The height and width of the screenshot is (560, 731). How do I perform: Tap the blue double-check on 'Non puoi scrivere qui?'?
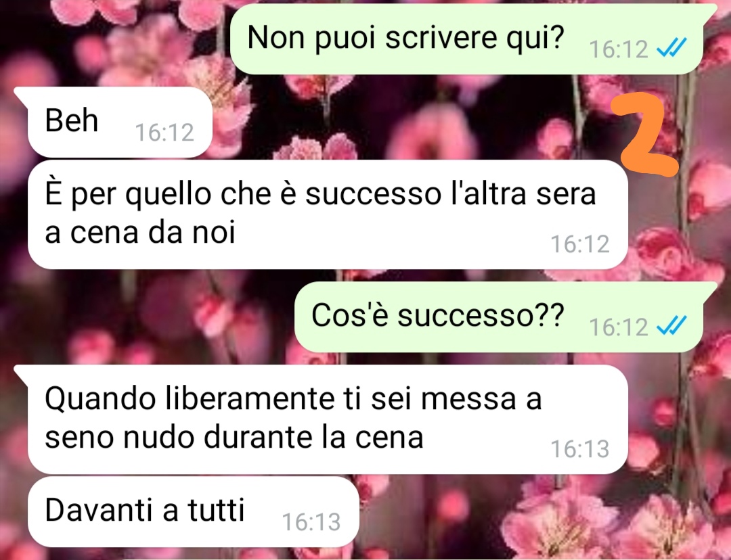click(x=671, y=47)
